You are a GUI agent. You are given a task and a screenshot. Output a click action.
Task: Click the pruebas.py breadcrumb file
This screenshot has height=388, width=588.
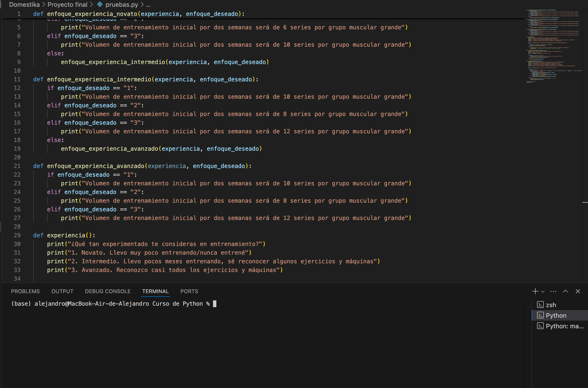(x=118, y=5)
